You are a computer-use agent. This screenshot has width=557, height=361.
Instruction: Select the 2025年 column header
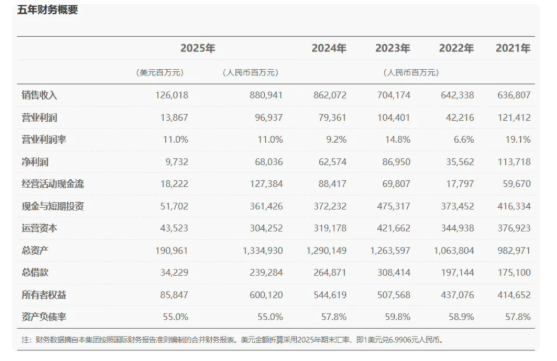point(198,48)
